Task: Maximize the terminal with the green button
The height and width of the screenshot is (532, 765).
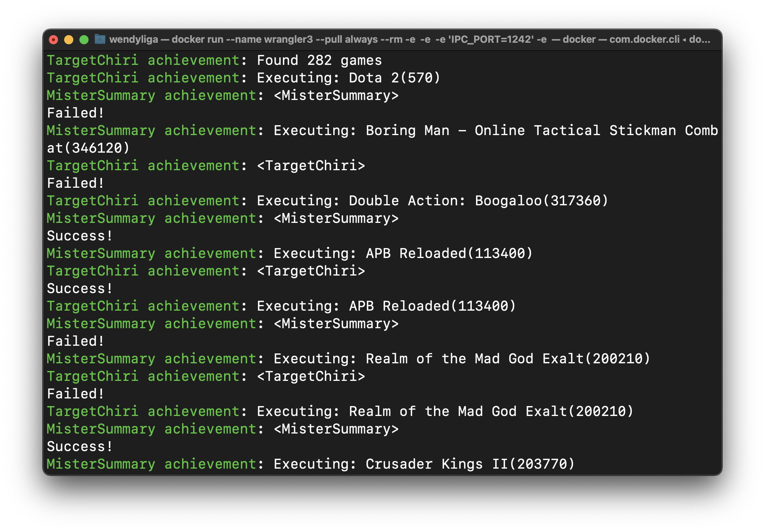Action: (x=84, y=40)
